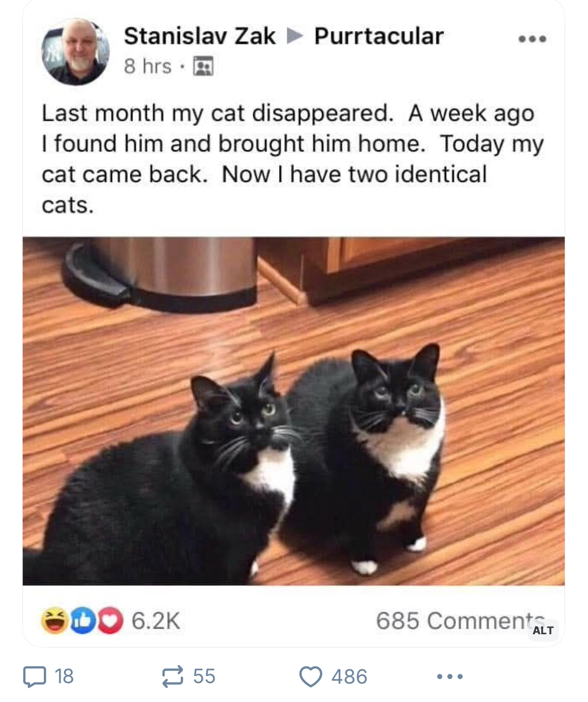Click the group audience icon beside 8 hrs
This screenshot has width=588, height=702.
(x=203, y=67)
